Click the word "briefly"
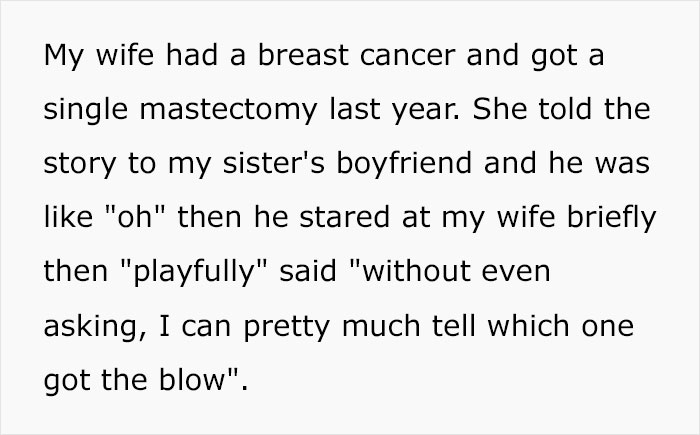The width and height of the screenshot is (700, 435). (612, 218)
